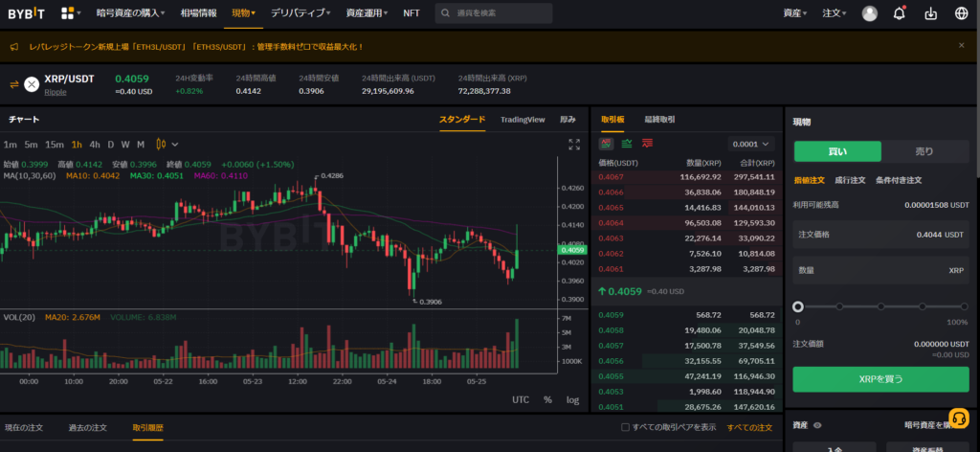Select D daily chart interval
The height and width of the screenshot is (452, 980).
pos(111,145)
